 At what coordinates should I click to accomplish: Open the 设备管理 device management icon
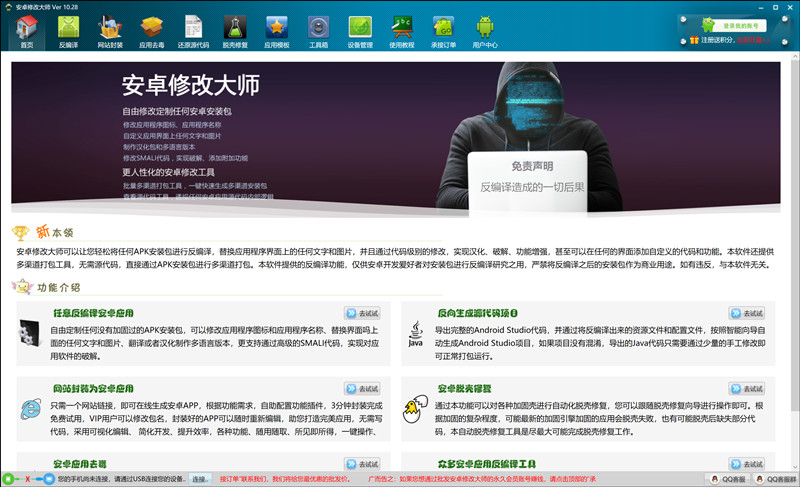(x=360, y=31)
